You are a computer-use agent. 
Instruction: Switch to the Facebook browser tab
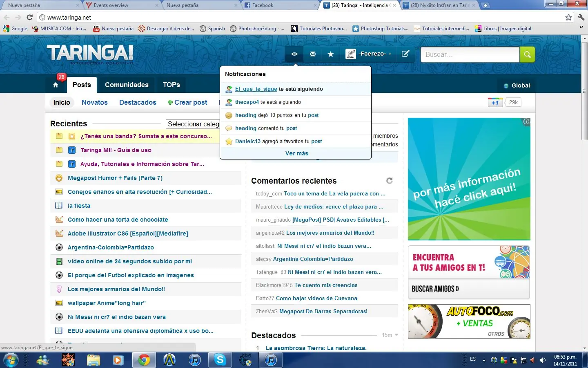coord(280,5)
